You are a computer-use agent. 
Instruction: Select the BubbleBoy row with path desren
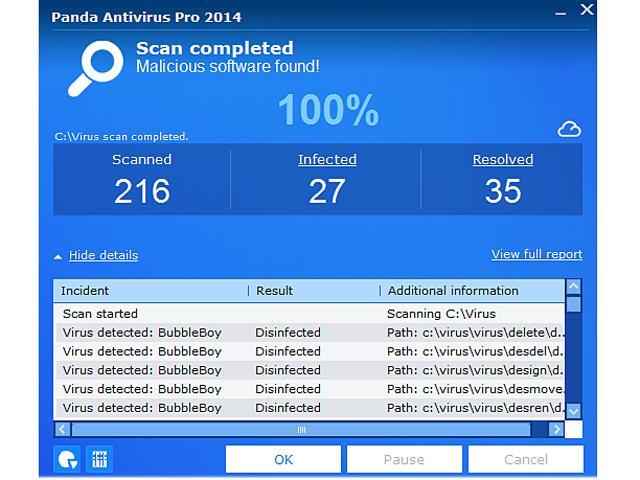[x=309, y=408]
